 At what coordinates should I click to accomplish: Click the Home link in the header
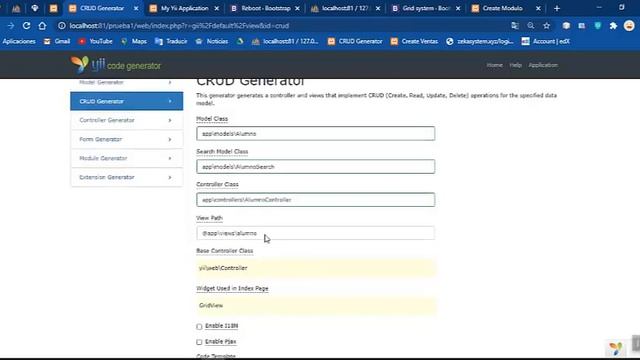click(x=494, y=65)
